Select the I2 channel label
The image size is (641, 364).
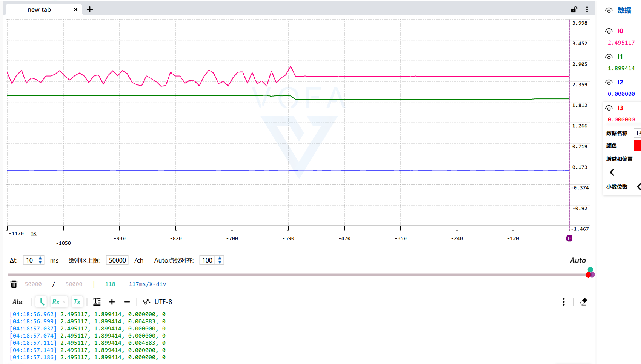tap(620, 82)
